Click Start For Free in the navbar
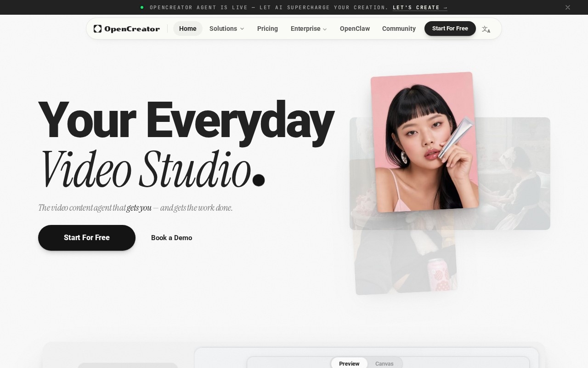 (x=450, y=29)
